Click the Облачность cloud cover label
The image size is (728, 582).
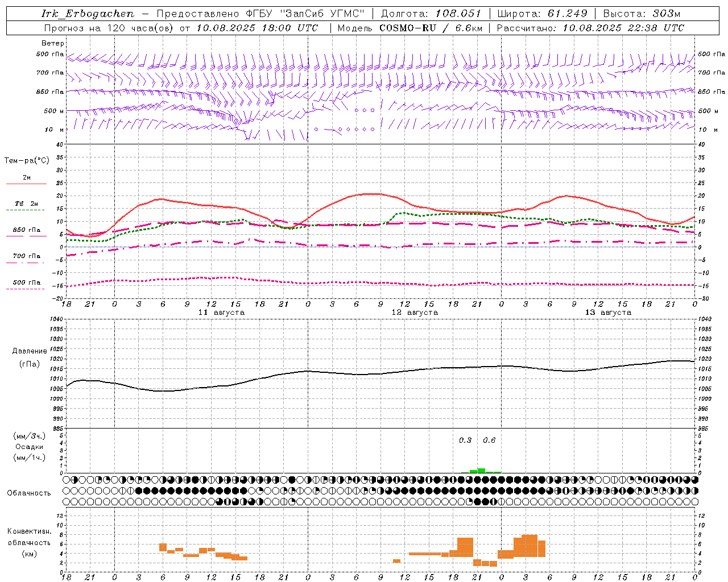pyautogui.click(x=29, y=493)
